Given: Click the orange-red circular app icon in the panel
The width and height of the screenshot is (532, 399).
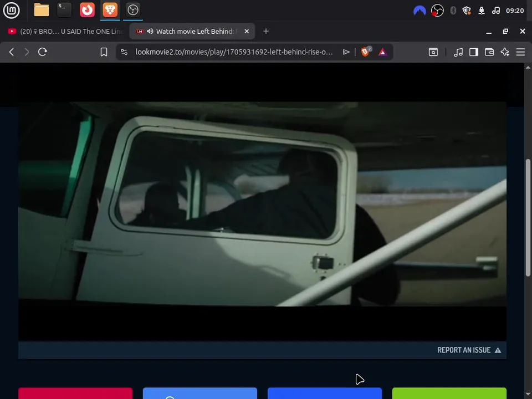Looking at the screenshot, I should click(x=87, y=10).
